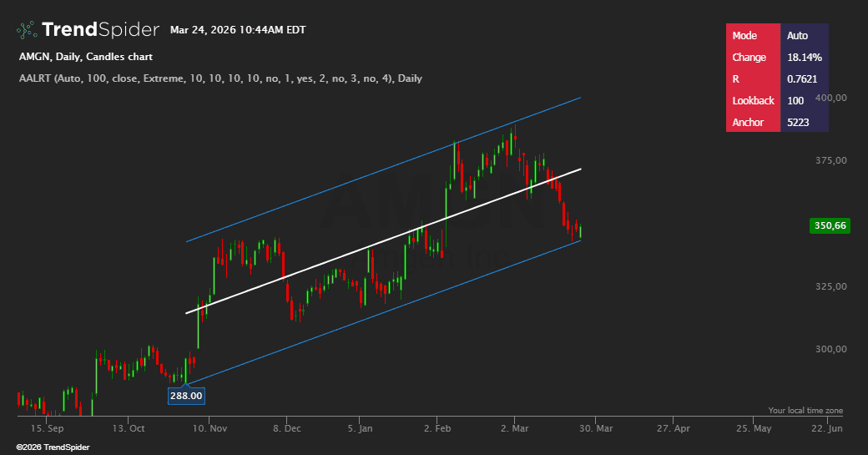868x455 pixels.
Task: Click the TrendSpider brand name text
Action: 100,29
